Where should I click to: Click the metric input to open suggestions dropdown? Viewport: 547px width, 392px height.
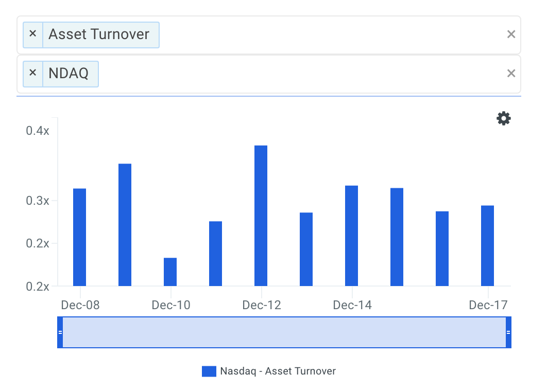[309, 34]
